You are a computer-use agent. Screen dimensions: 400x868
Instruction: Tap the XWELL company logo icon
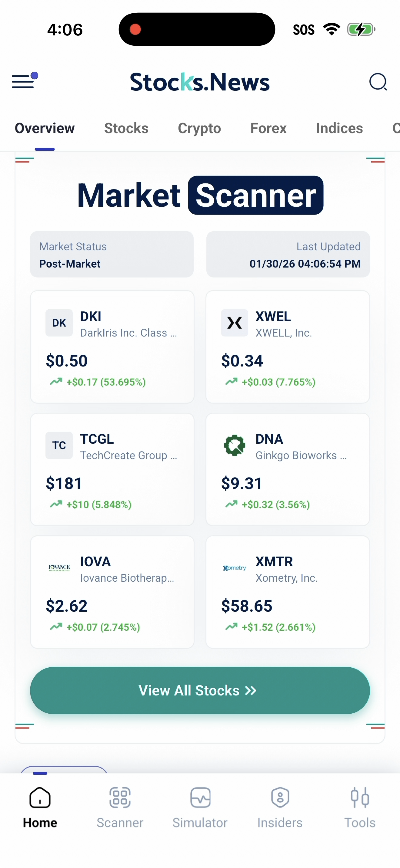[x=235, y=323]
